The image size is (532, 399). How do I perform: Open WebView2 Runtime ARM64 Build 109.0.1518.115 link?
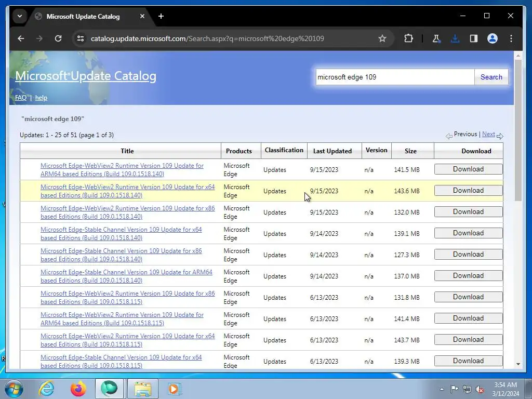point(122,319)
